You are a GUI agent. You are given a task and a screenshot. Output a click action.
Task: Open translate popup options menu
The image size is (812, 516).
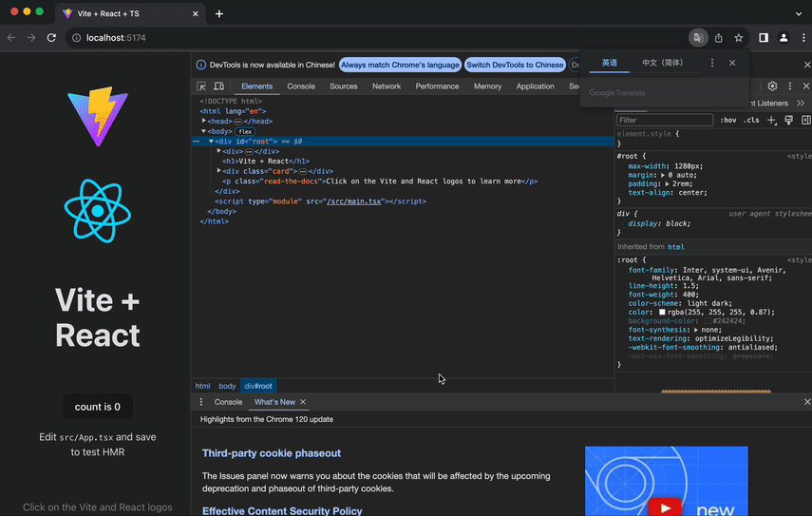coord(712,63)
